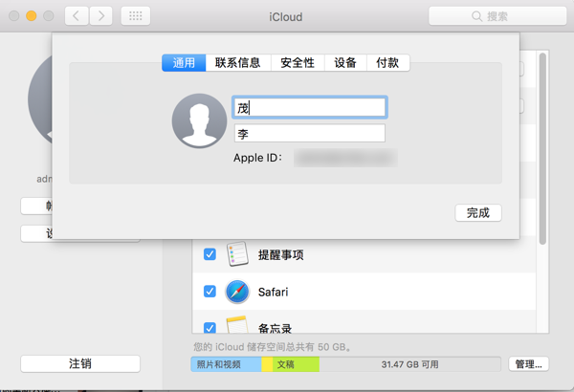The width and height of the screenshot is (574, 392).
Task: Open the 安全性 tab
Action: click(298, 63)
